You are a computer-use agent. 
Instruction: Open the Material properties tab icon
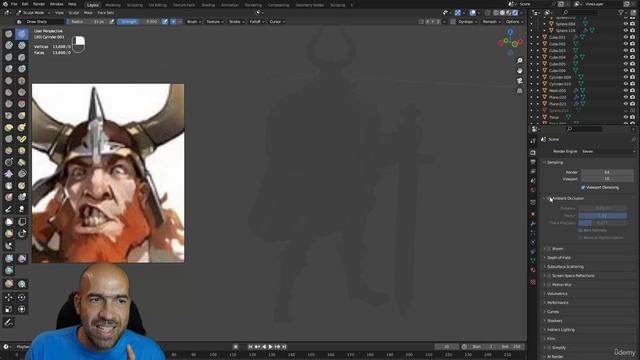[x=533, y=270]
